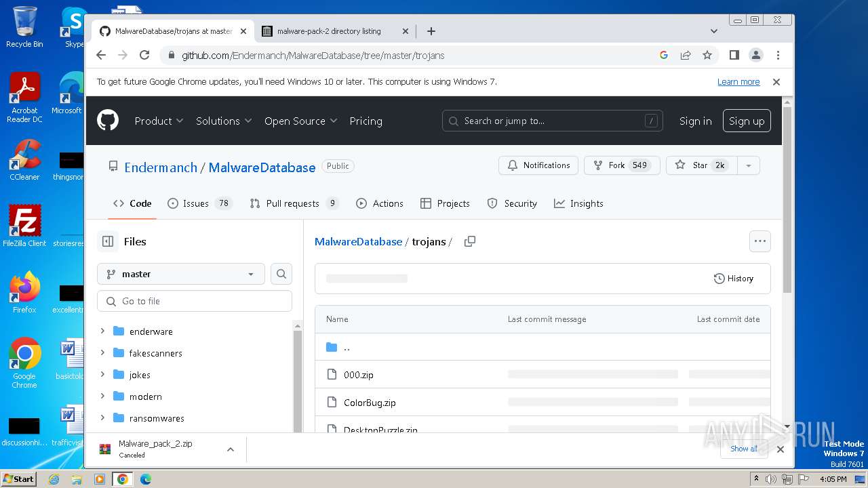
Task: Open Star list dropdown arrow
Action: 748,165
